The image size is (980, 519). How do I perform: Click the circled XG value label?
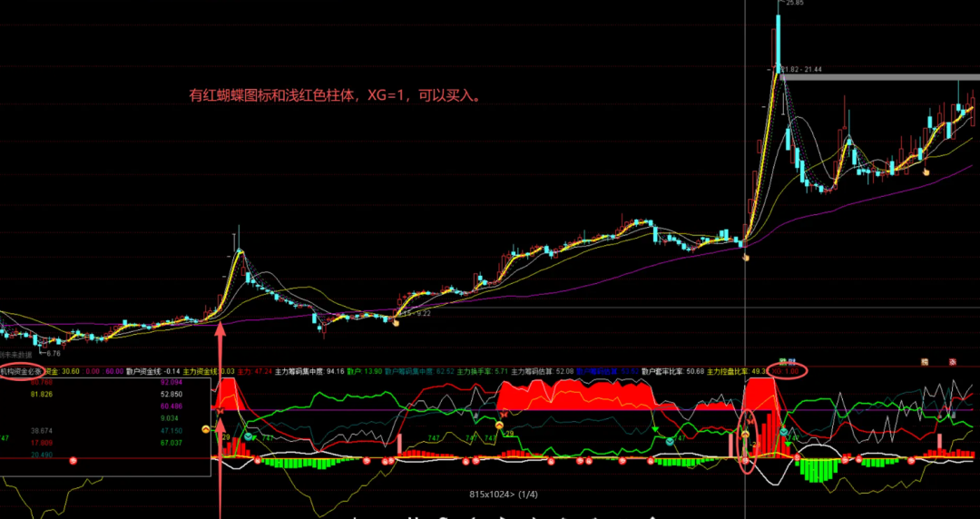(x=784, y=371)
